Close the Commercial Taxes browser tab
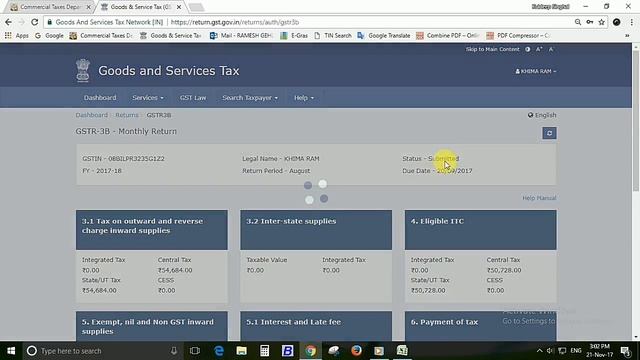The width and height of the screenshot is (640, 360). 89,7
